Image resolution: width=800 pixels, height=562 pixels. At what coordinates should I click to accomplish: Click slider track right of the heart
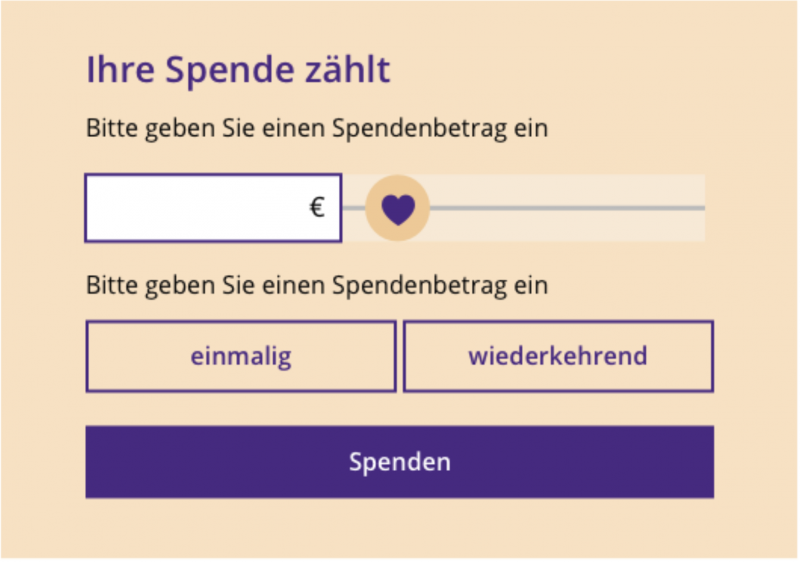pos(560,208)
